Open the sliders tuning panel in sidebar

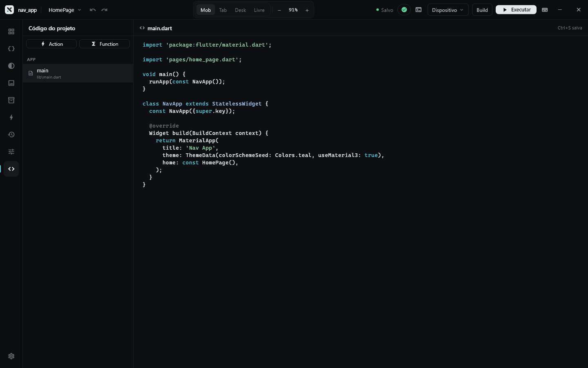pyautogui.click(x=11, y=152)
